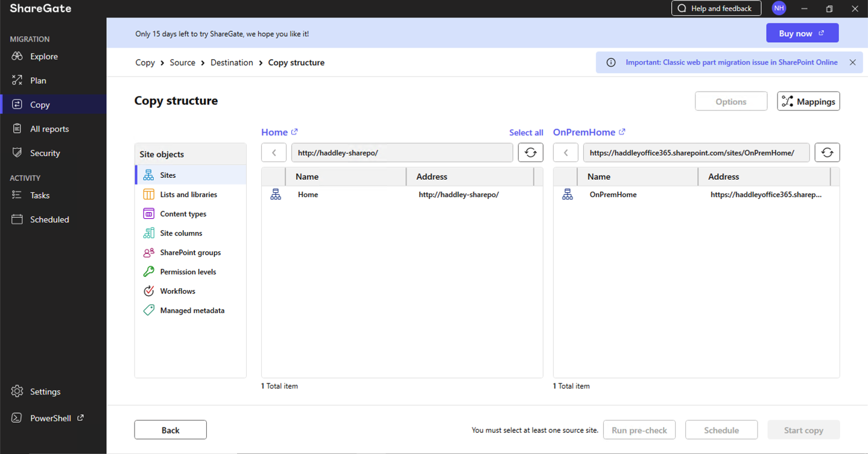
Task: Click the Workflows checkmark icon
Action: pyautogui.click(x=148, y=291)
